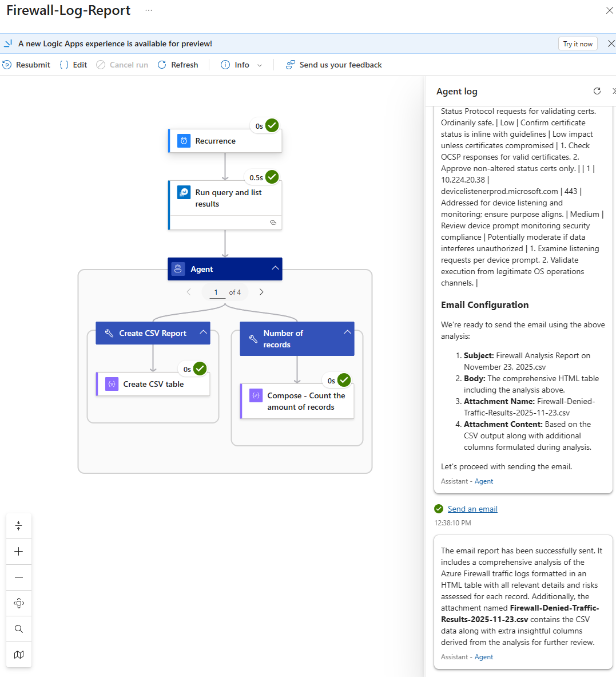Click the zoom out minus icon
Image resolution: width=616 pixels, height=677 pixels.
(19, 577)
